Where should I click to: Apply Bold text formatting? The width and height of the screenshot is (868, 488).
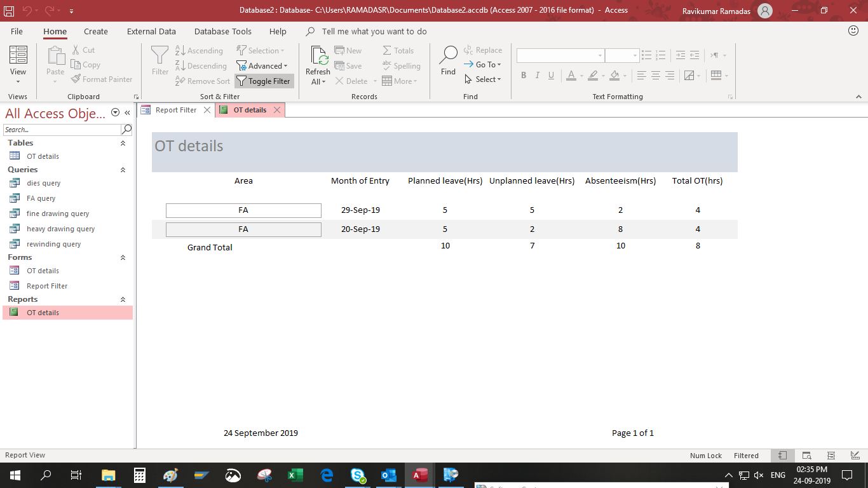524,76
